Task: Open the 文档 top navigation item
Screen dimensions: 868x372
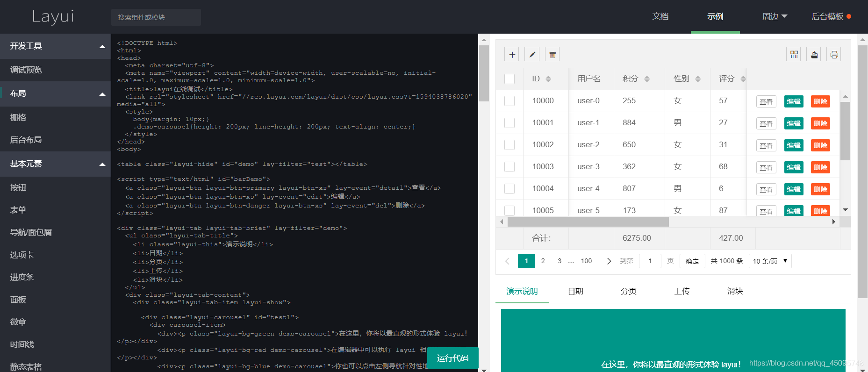Action: [660, 17]
